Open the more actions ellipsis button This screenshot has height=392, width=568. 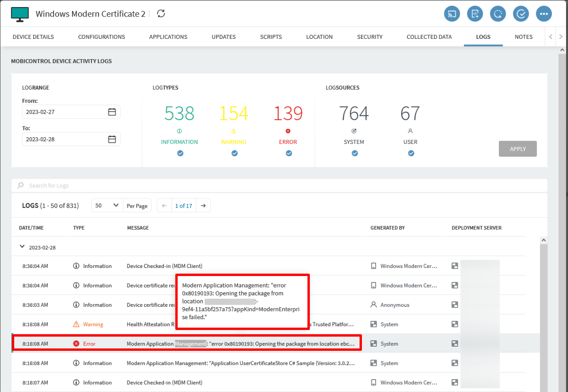544,14
